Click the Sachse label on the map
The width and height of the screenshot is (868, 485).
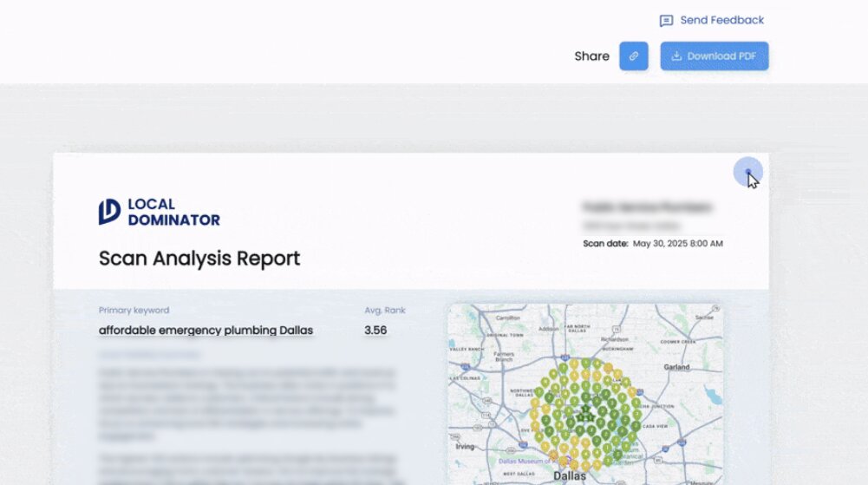[x=703, y=318]
